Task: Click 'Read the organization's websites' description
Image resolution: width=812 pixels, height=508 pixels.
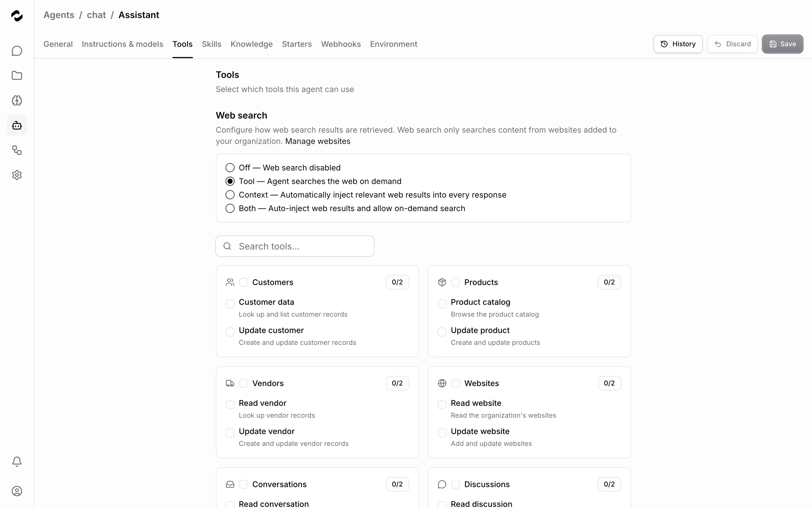Action: click(504, 416)
